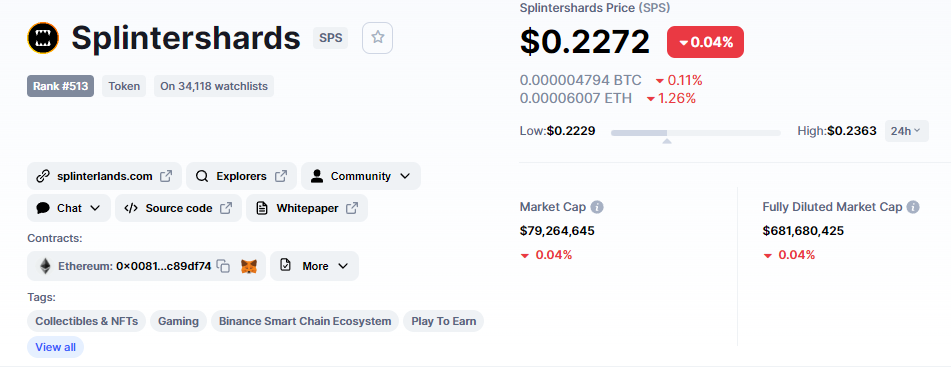This screenshot has width=951, height=369.
Task: Open the splinterlands.com website link
Action: pyautogui.click(x=104, y=176)
